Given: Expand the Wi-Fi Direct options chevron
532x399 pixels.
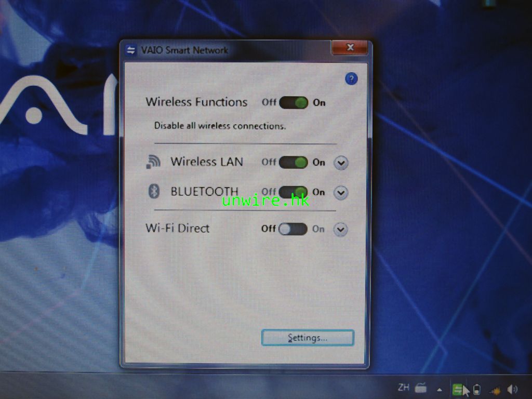Looking at the screenshot, I should tap(340, 229).
